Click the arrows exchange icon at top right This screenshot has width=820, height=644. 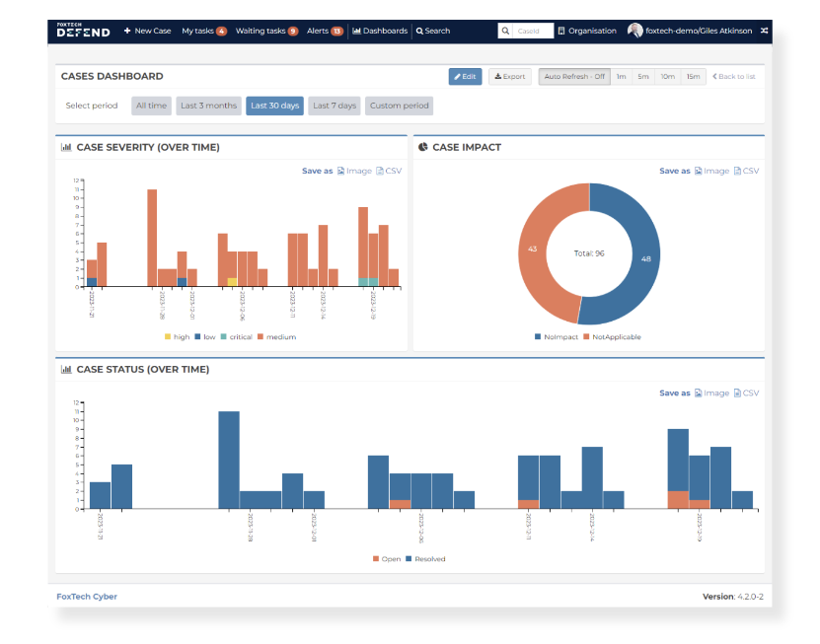762,30
